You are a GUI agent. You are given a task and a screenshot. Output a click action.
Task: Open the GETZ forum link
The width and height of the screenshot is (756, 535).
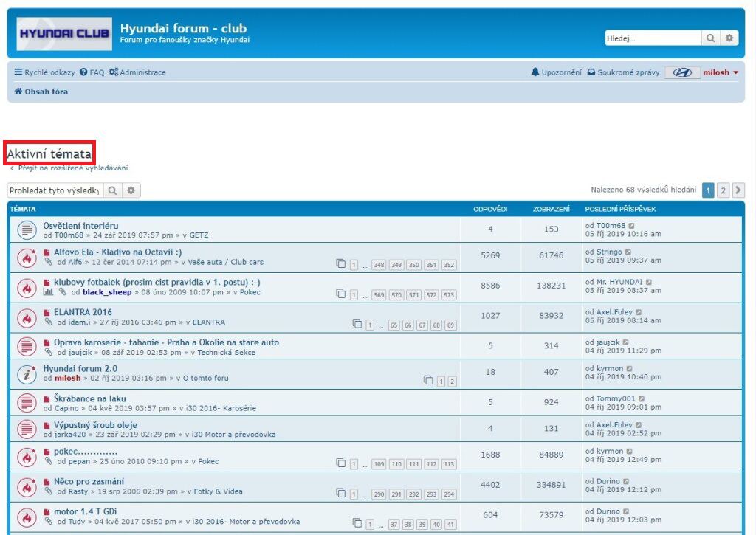click(x=199, y=235)
